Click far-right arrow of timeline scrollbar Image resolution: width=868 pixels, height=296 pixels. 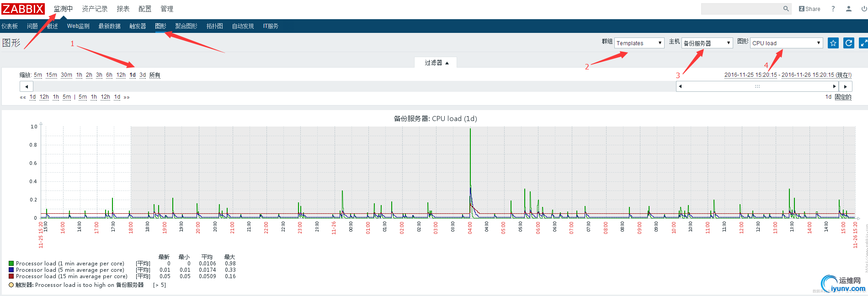tap(846, 86)
